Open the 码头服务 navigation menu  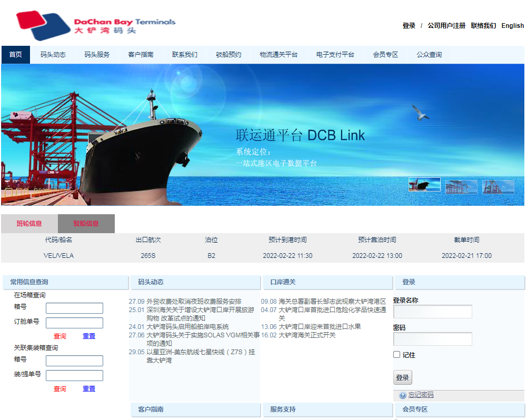click(x=97, y=54)
